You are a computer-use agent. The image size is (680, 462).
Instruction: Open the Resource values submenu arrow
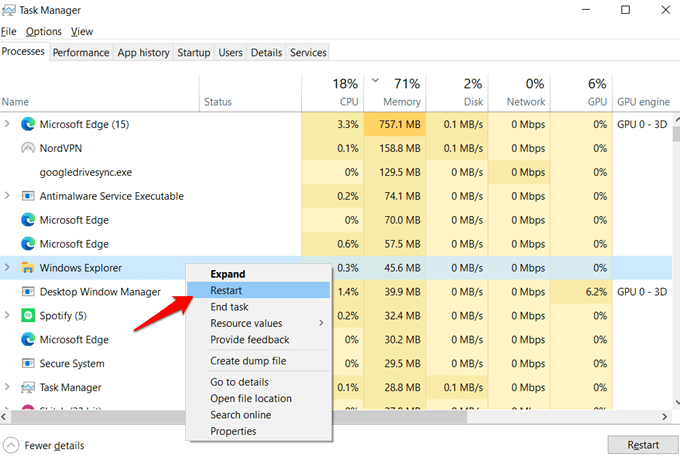pos(321,323)
